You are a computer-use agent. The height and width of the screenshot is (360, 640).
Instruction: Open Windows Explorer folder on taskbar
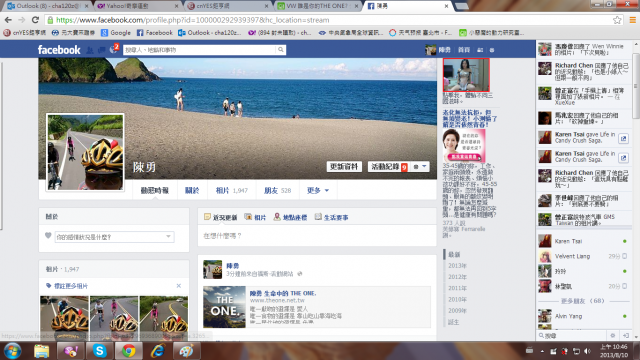pos(41,351)
